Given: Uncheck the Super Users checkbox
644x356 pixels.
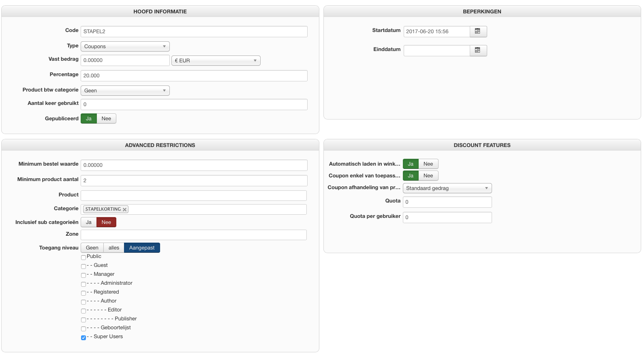Looking at the screenshot, I should point(83,337).
